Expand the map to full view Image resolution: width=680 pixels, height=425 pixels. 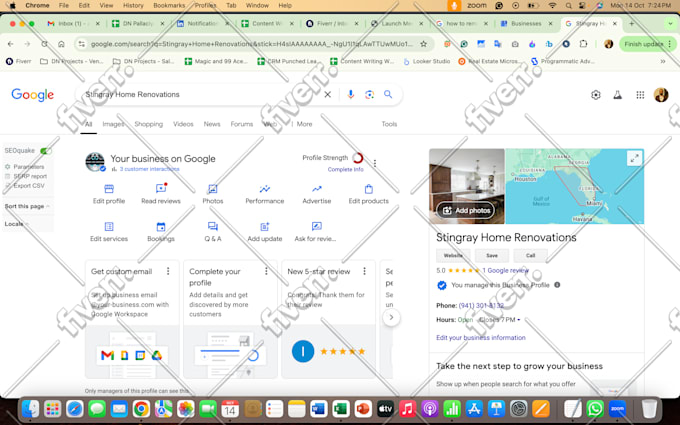[x=634, y=158]
